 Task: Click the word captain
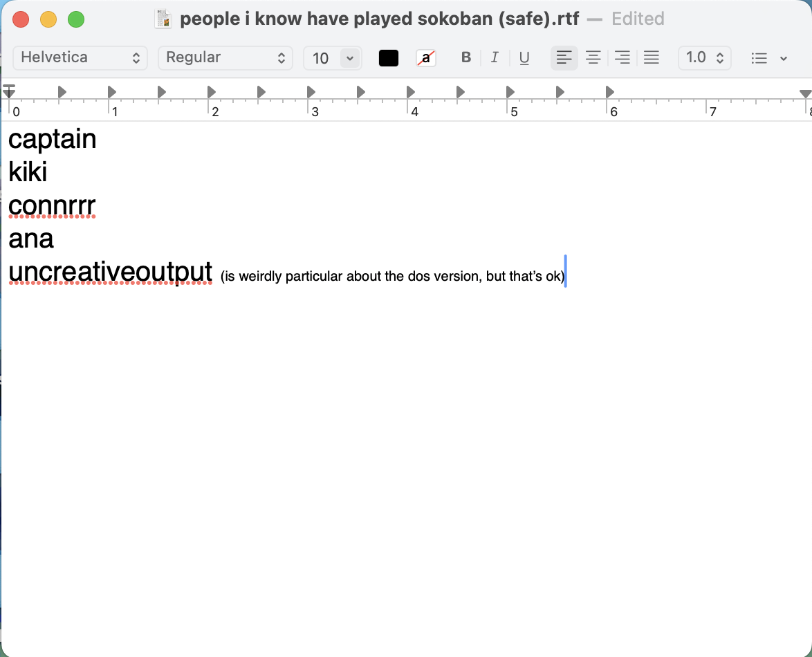tap(53, 139)
